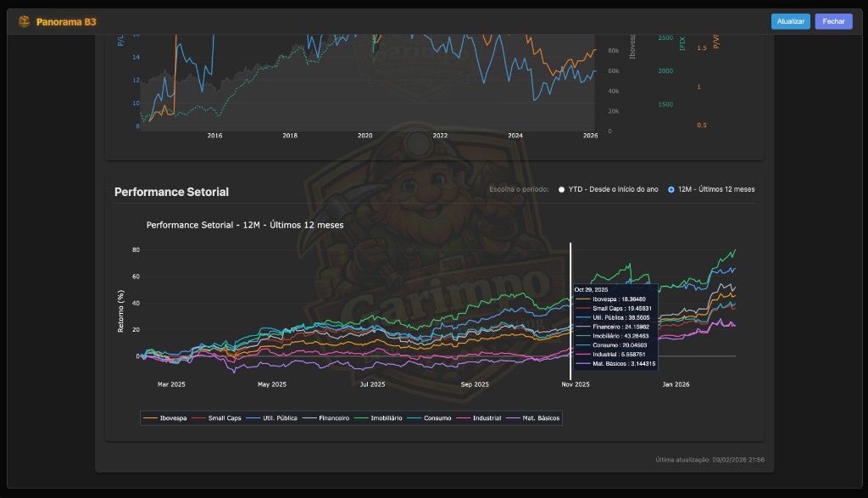Click the Mar 2025 x-axis label
The width and height of the screenshot is (868, 498).
(x=171, y=384)
